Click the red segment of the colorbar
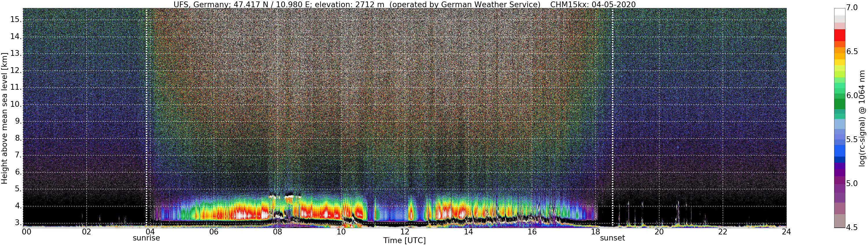 pyautogui.click(x=840, y=35)
